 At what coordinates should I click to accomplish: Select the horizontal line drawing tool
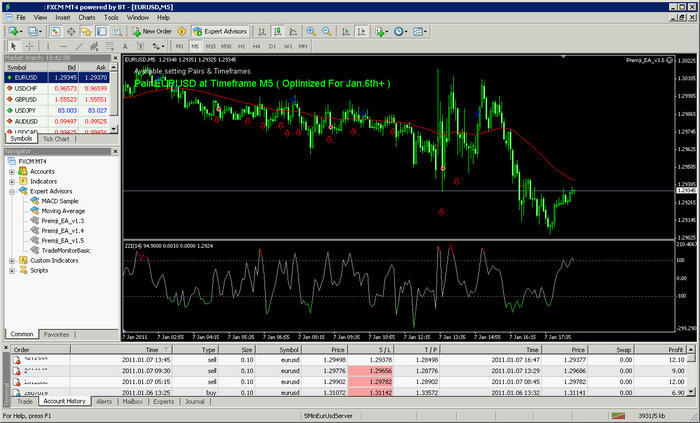tap(63, 46)
